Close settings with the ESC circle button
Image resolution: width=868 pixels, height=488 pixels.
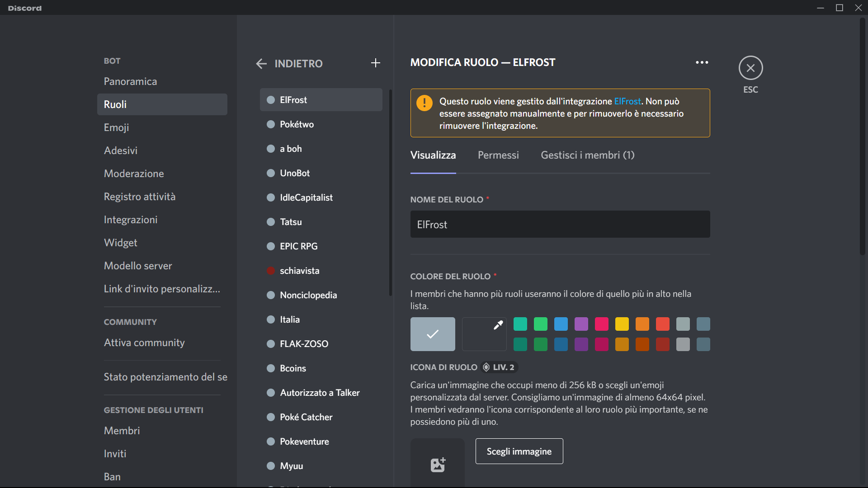tap(750, 68)
